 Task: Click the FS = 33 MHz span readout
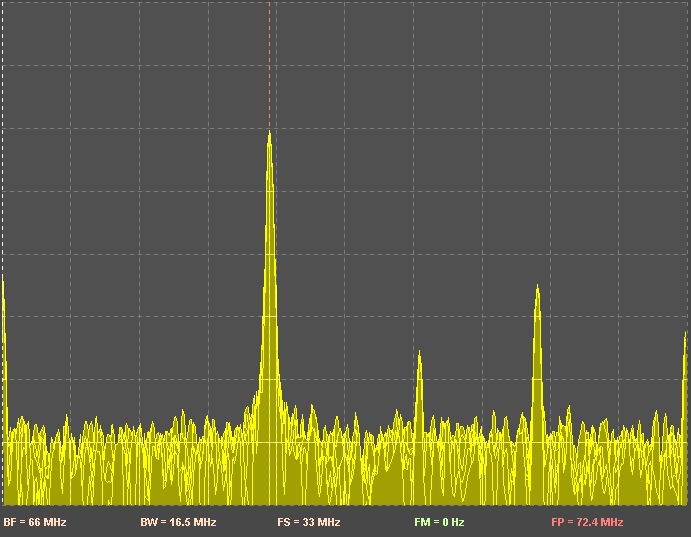[x=309, y=522]
